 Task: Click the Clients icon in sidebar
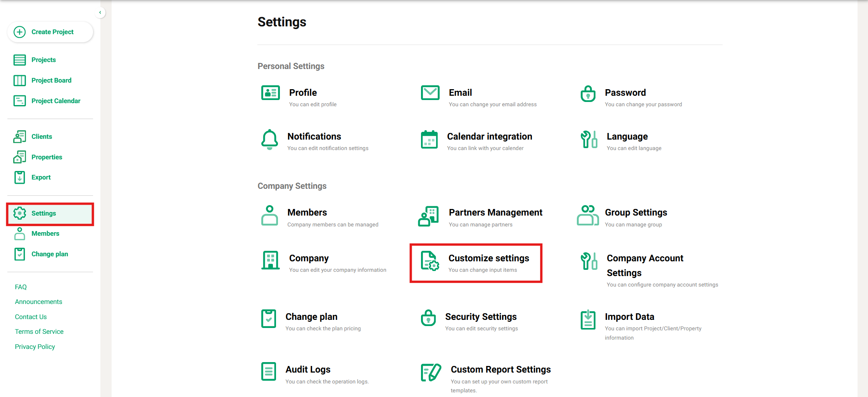click(20, 136)
